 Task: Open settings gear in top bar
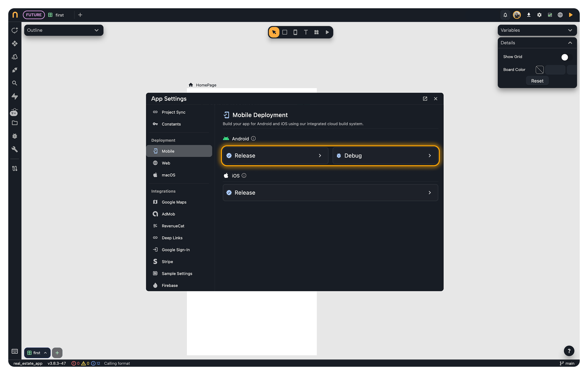(x=539, y=15)
